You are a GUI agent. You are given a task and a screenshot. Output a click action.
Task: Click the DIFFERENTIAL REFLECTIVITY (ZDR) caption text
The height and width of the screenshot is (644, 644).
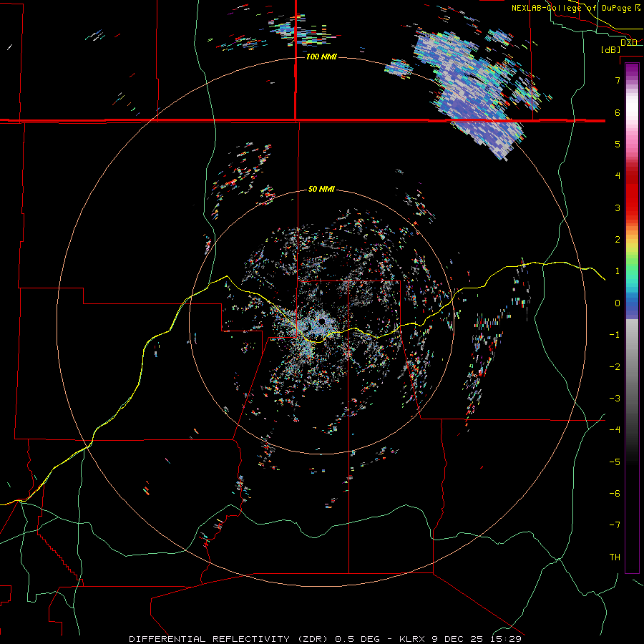click(x=230, y=639)
